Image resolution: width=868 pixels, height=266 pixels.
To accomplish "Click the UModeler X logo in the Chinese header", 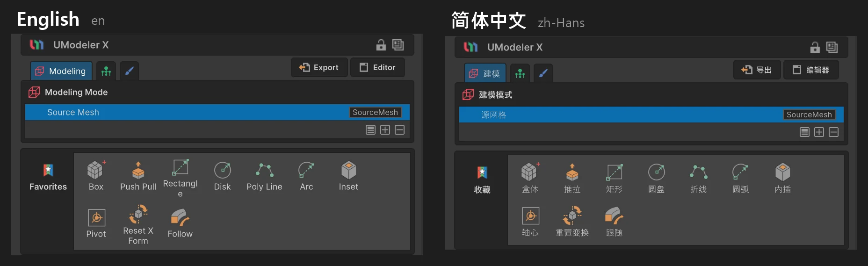I will 471,47.
